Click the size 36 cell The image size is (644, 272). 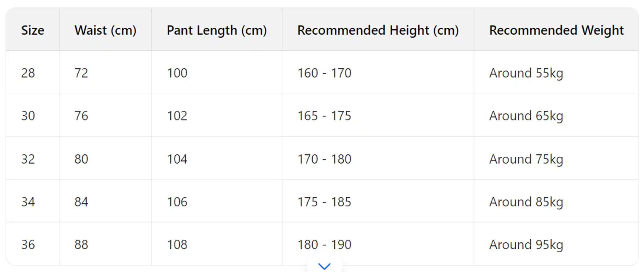click(28, 245)
